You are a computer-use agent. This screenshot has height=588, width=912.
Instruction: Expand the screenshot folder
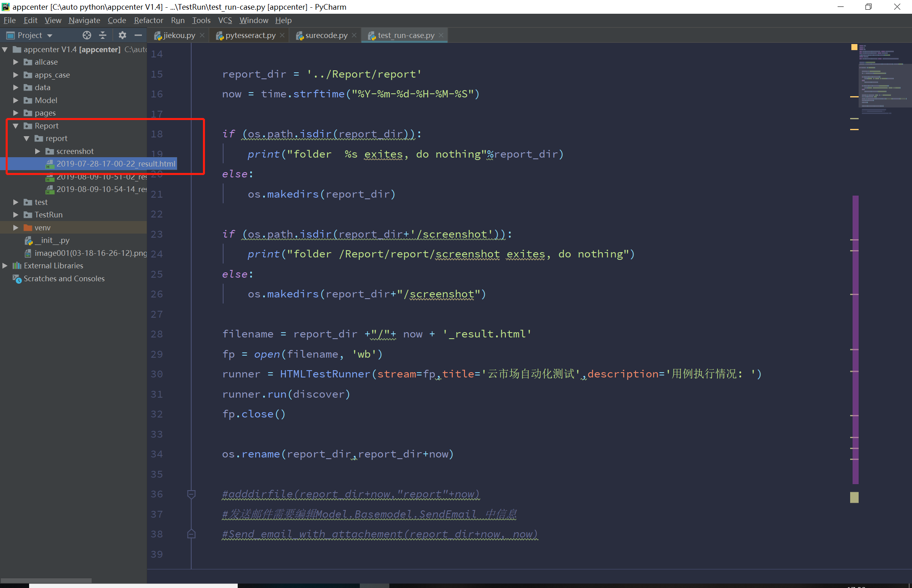pos(38,152)
